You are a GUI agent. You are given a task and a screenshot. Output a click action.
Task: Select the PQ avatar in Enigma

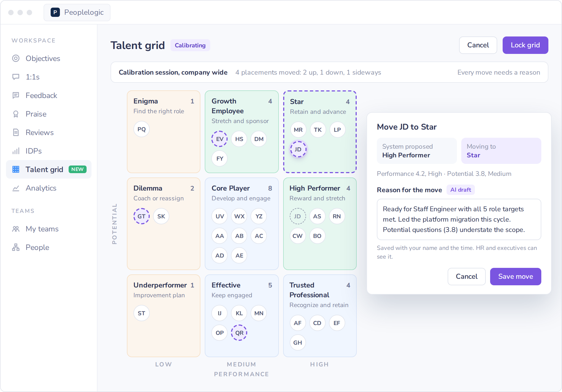tap(141, 129)
